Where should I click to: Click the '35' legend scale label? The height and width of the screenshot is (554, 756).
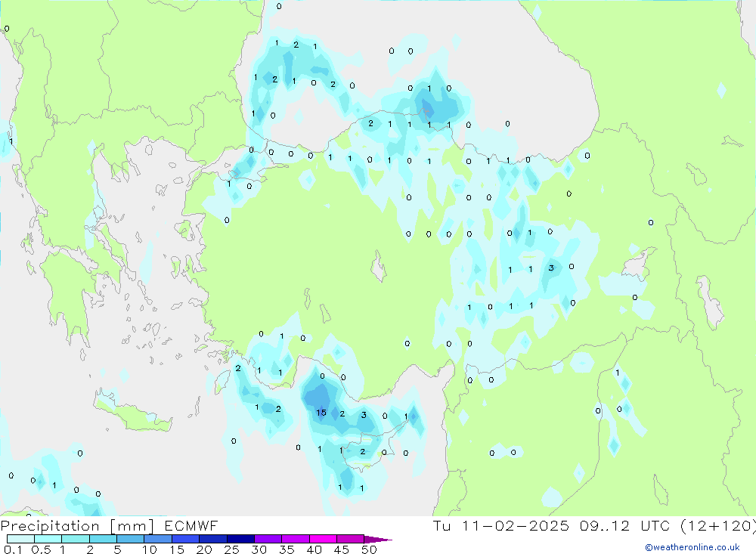(x=287, y=549)
